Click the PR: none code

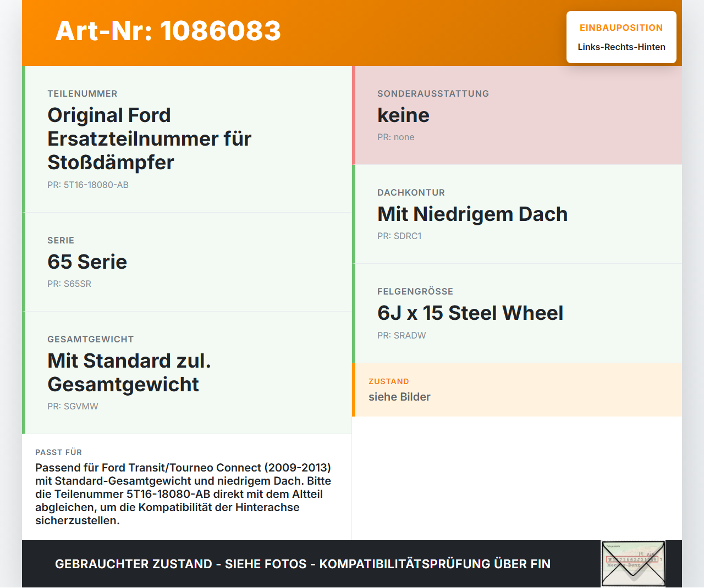396,137
